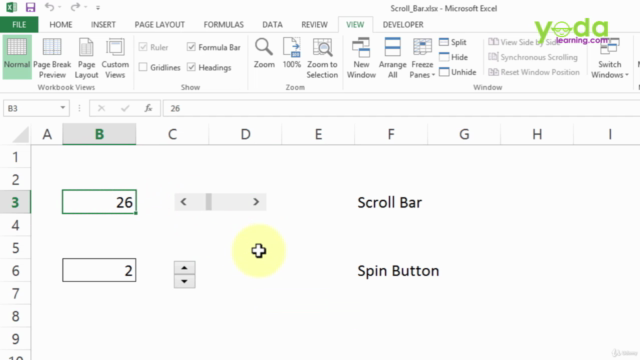Click spin button up arrow
640x360 pixels.
click(184, 268)
